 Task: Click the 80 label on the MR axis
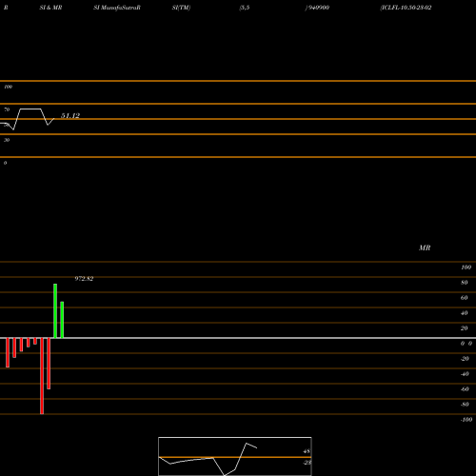[465, 283]
